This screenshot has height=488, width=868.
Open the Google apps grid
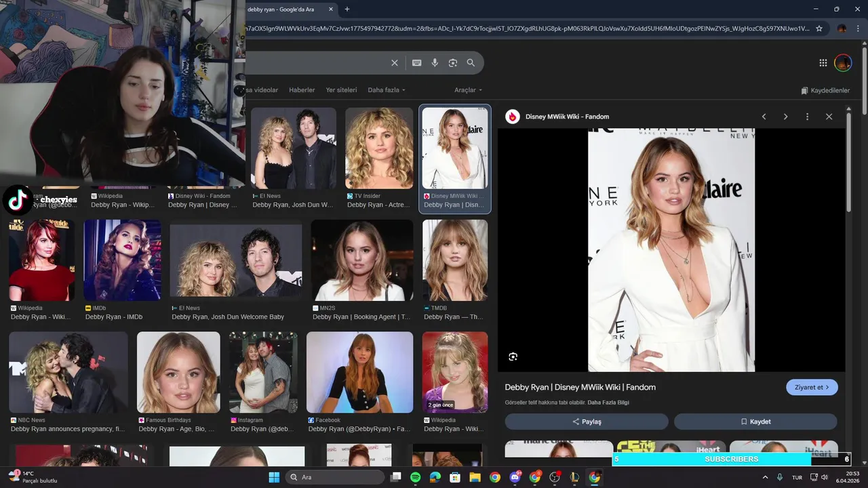(823, 63)
